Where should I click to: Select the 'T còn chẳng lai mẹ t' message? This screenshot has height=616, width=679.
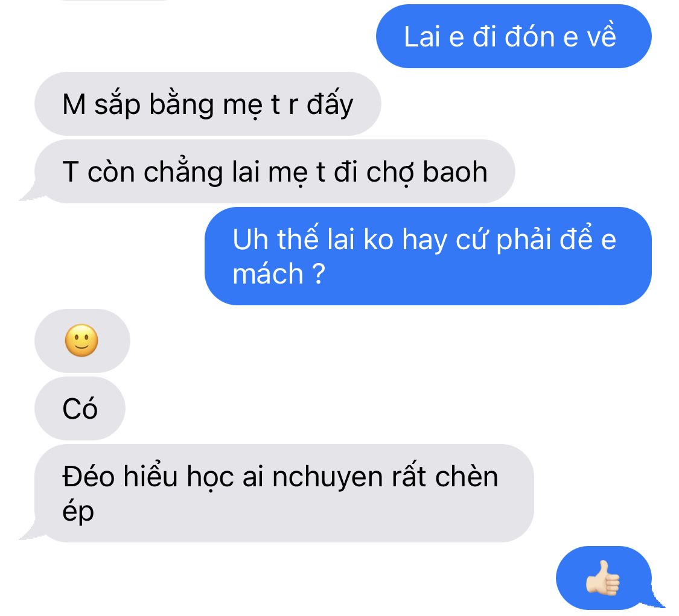[x=275, y=171]
